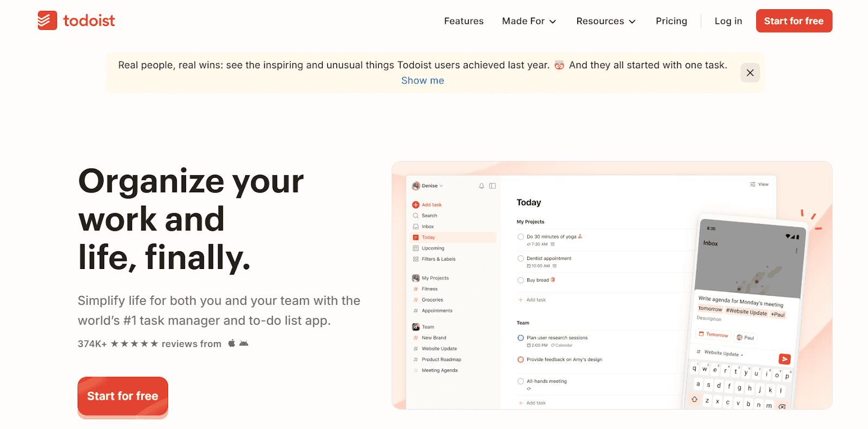Expand the Made For dropdown menu
This screenshot has width=868, height=429.
tap(529, 21)
